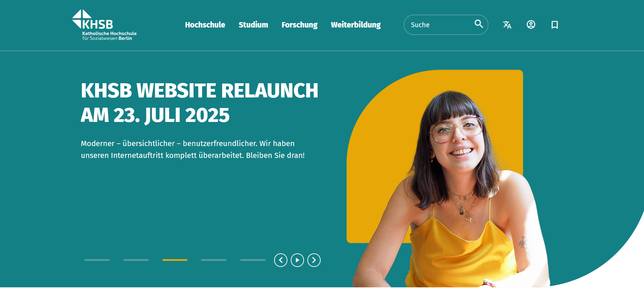Open the Weiterbildung menu
Screen dimensions: 644x288
[356, 25]
